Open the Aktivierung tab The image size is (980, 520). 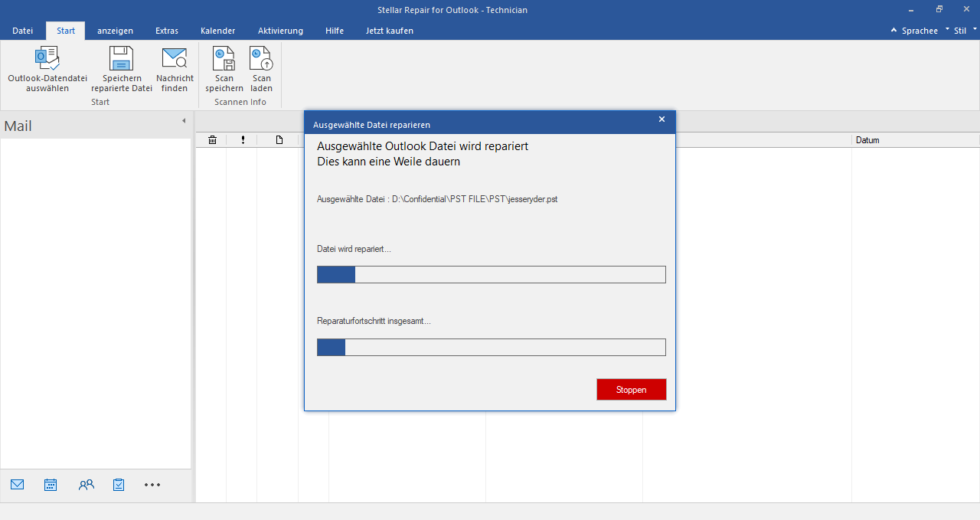[x=280, y=31]
